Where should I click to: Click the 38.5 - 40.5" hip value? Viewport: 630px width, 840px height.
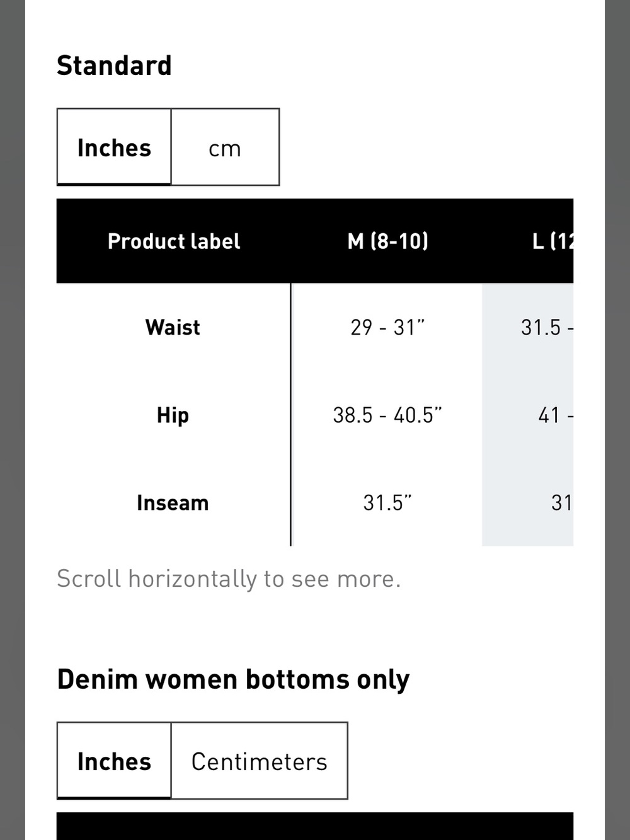point(387,415)
